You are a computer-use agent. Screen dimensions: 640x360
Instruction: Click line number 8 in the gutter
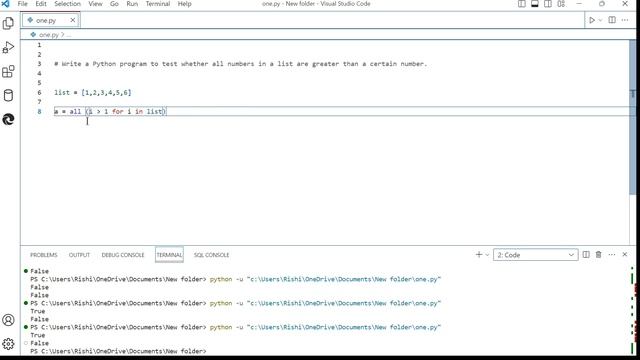coord(39,111)
